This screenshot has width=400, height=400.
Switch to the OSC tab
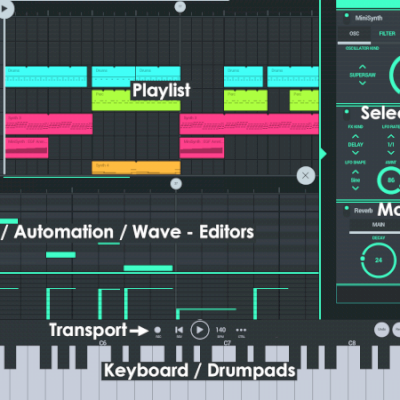click(x=354, y=34)
